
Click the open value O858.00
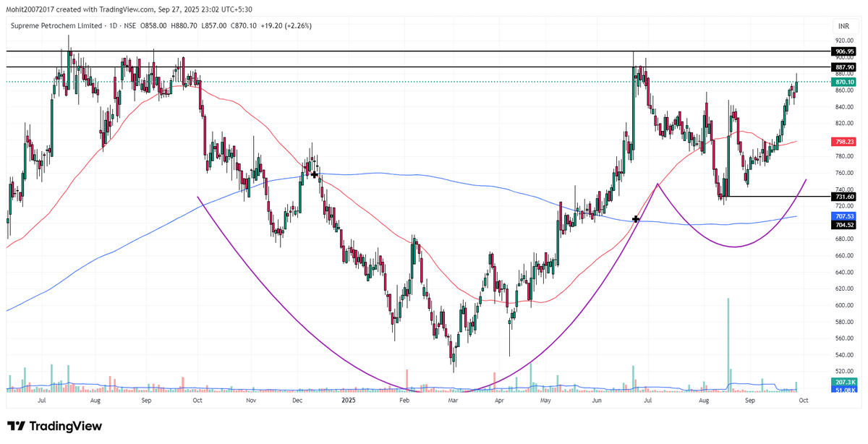click(152, 25)
